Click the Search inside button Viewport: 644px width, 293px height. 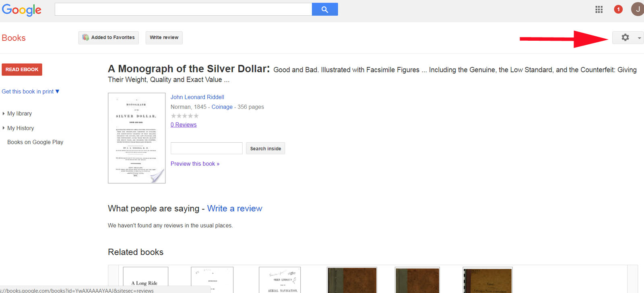266,148
